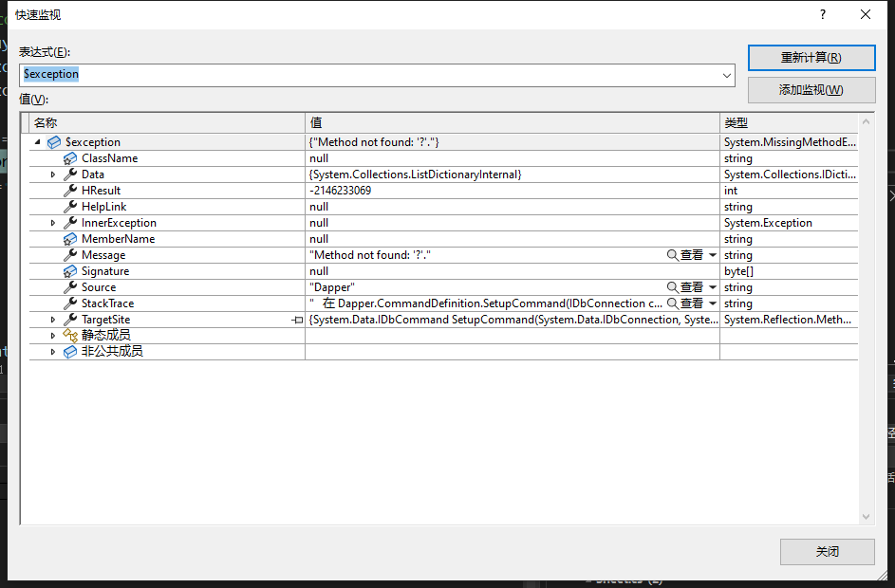
Task: Click the 关闭 close button
Action: click(827, 552)
